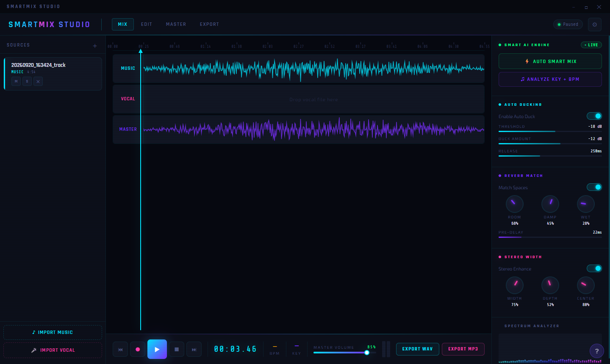
Task: Toggle Stereo Enhance switch
Action: [594, 268]
